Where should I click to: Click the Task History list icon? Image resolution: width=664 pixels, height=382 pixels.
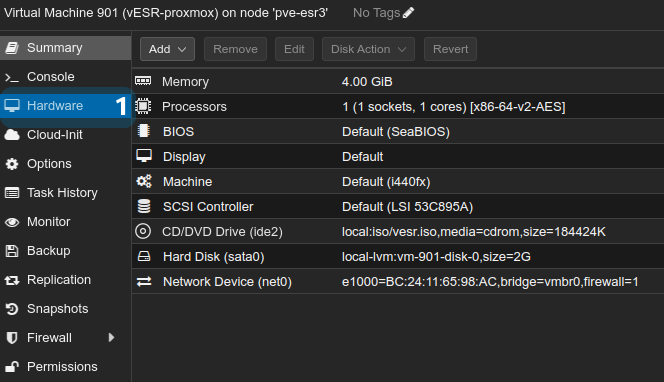12,193
